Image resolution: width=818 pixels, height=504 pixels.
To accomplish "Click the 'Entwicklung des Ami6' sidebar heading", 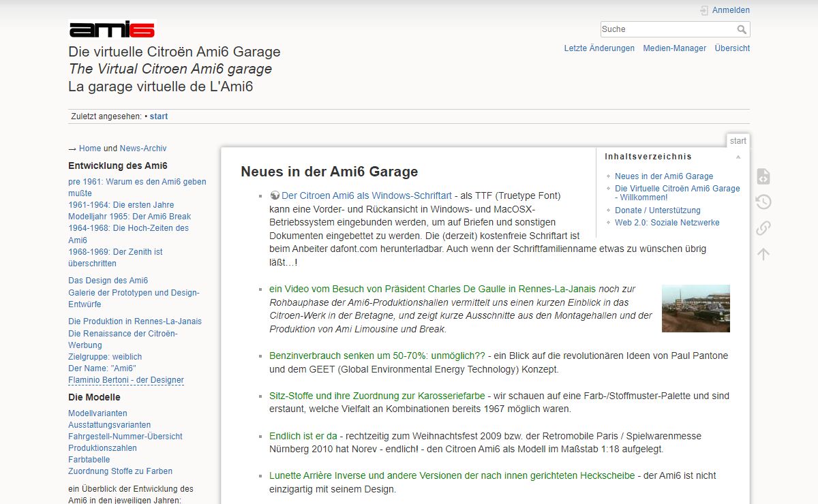I will [x=118, y=166].
